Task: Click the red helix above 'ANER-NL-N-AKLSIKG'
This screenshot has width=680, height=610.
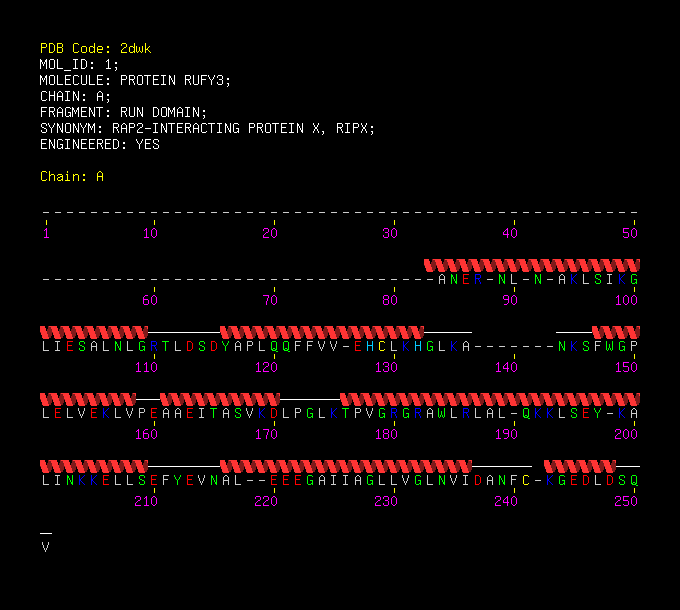Action: click(x=532, y=265)
